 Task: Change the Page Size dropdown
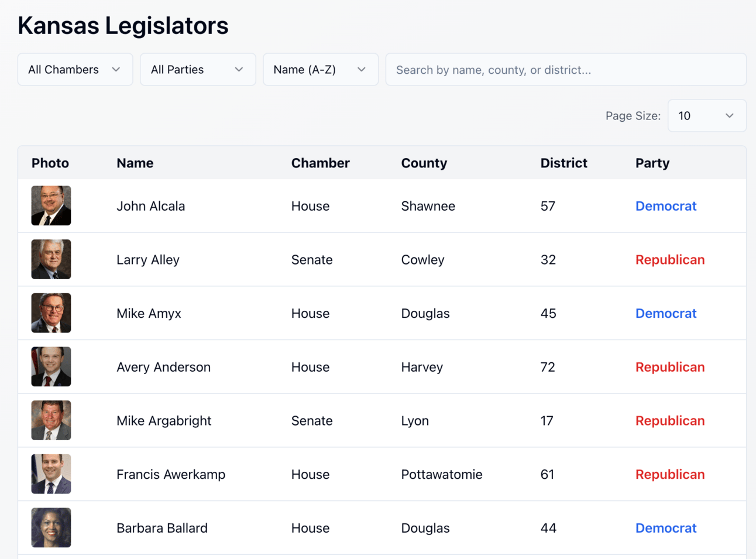tap(706, 116)
